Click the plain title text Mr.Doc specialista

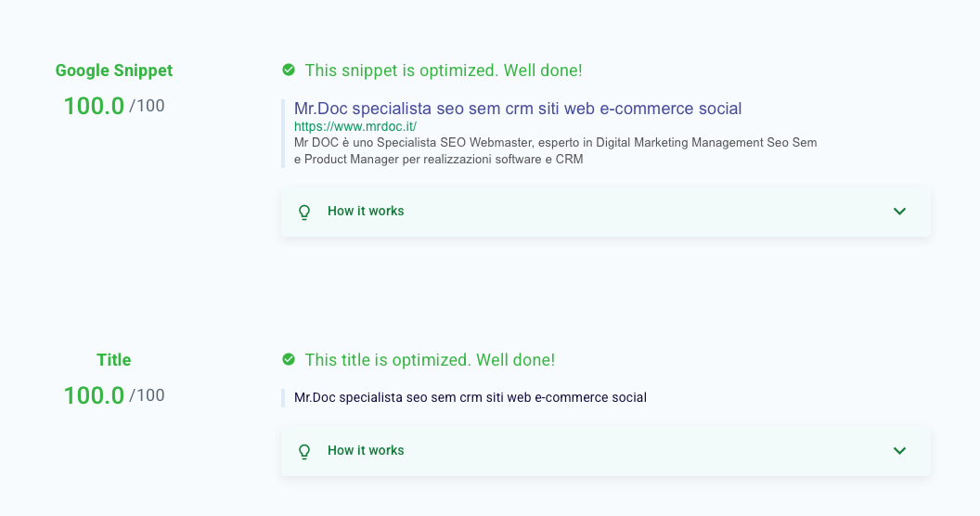click(x=470, y=397)
